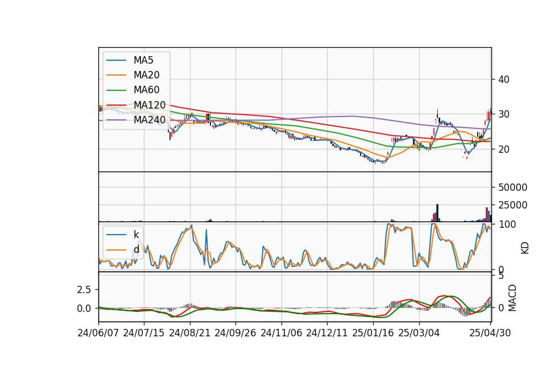Click the price axis value 40
The image size is (546, 392).
tap(504, 80)
